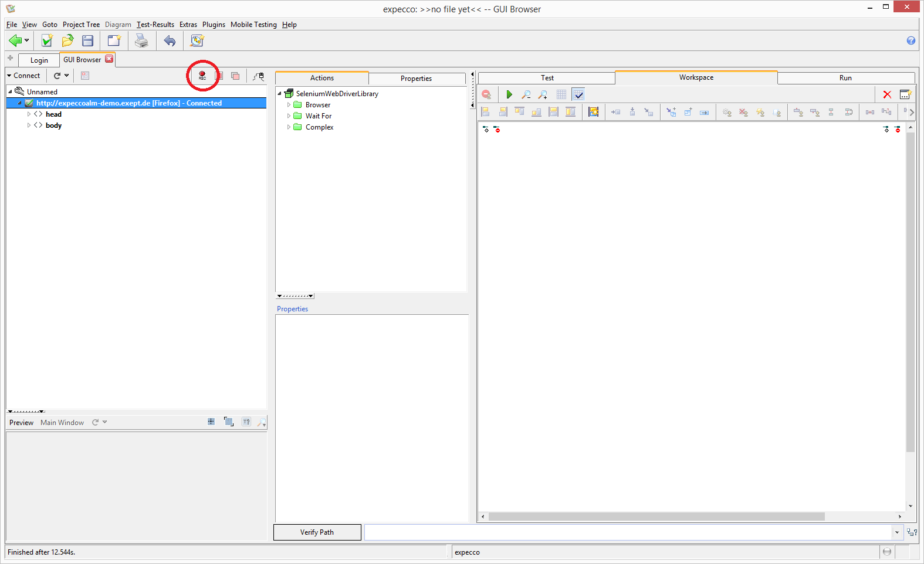Click the zoom in magnifier icon

click(543, 94)
